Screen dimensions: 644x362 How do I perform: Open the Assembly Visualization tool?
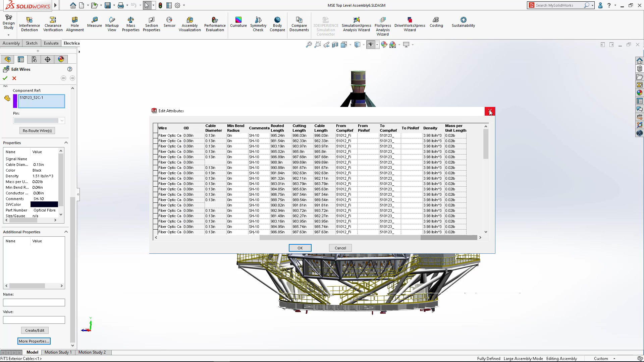[x=190, y=23]
